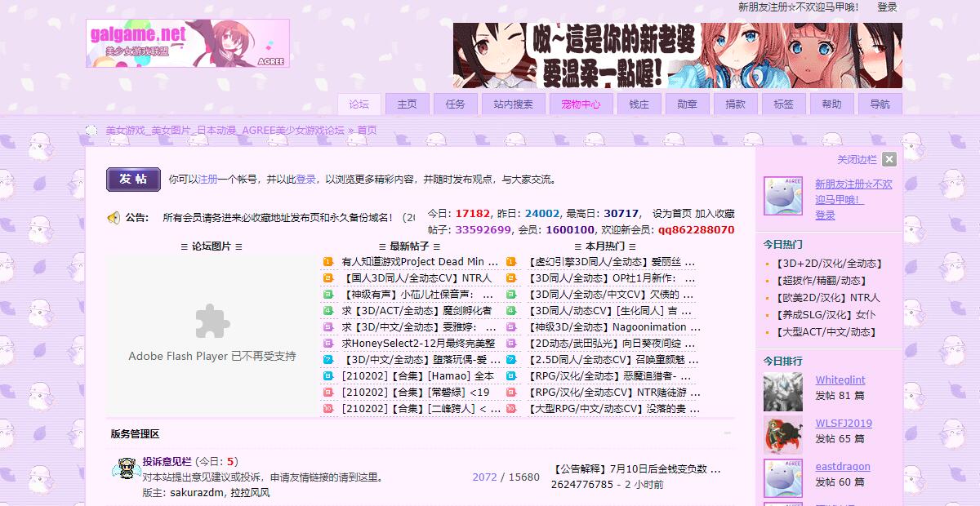Click 关闭边栏 text link
Image resolution: width=980 pixels, height=506 pixels.
tap(857, 160)
